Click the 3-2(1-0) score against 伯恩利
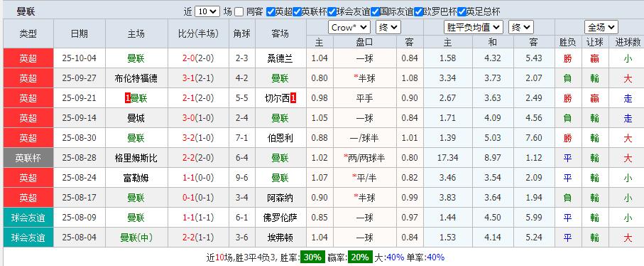This screenshot has height=266, width=644. pos(198,138)
